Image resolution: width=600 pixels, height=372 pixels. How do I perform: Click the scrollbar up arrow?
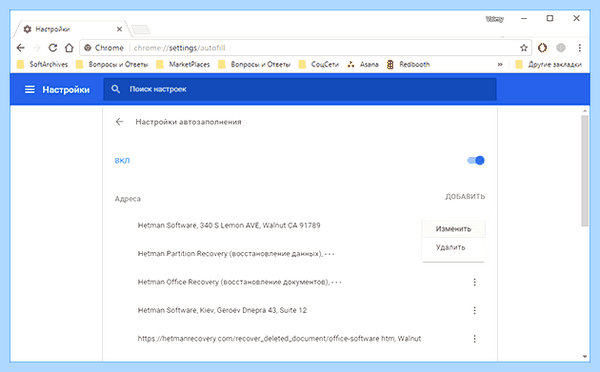[585, 111]
